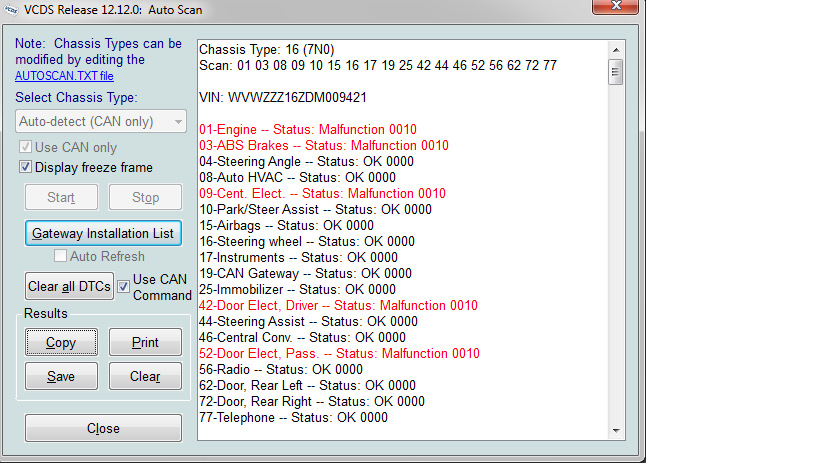Close the Auto Scan window with X
The width and height of the screenshot is (819, 463).
[x=615, y=6]
